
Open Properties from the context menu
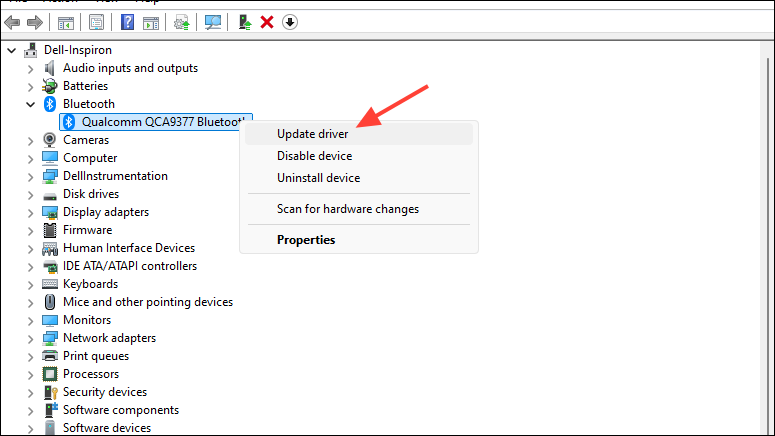click(359, 240)
